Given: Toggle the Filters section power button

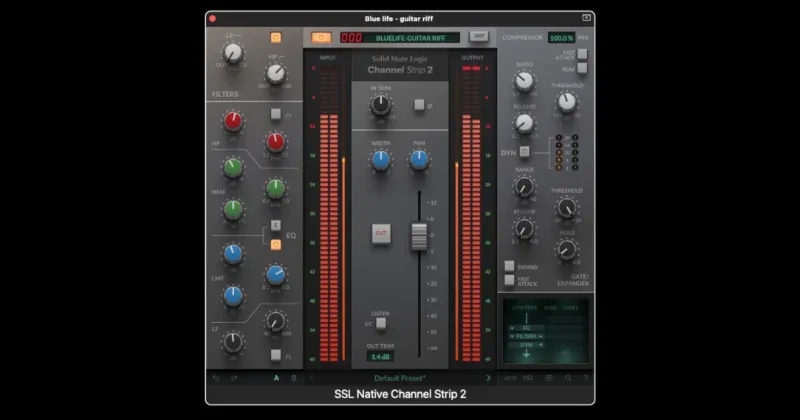Looking at the screenshot, I should point(276,37).
